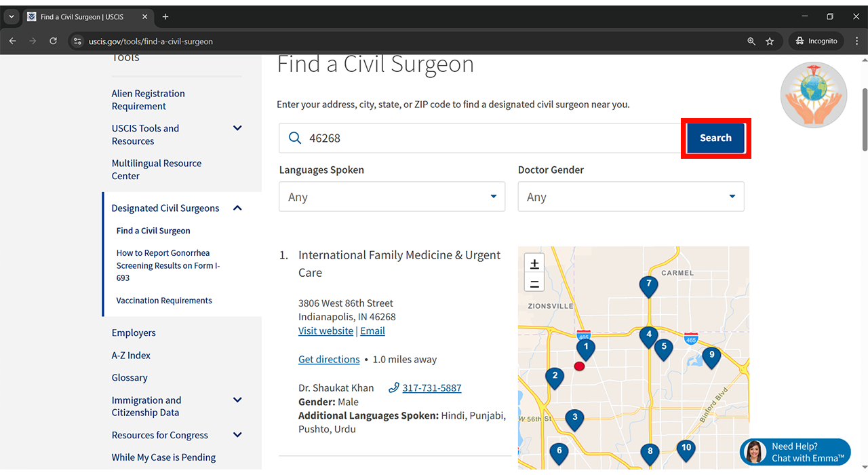Open How to Report Gonorrhea Screening Results
The image size is (868, 475).
[x=168, y=265]
